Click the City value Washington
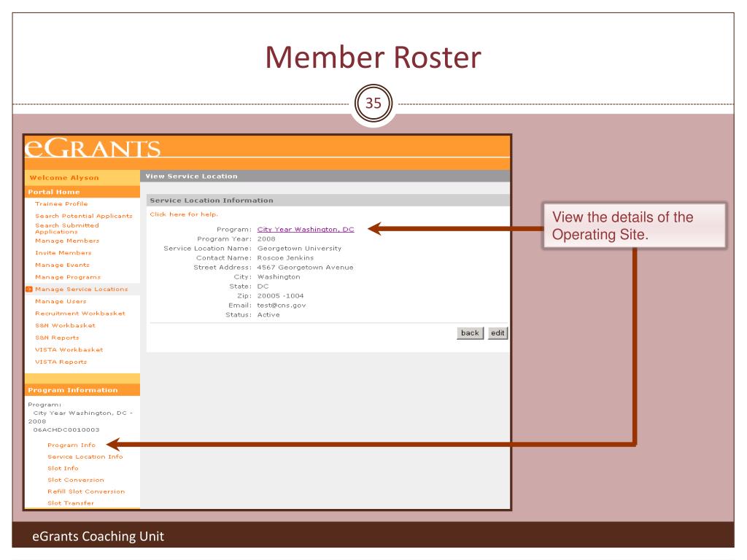The image size is (747, 560). (279, 277)
